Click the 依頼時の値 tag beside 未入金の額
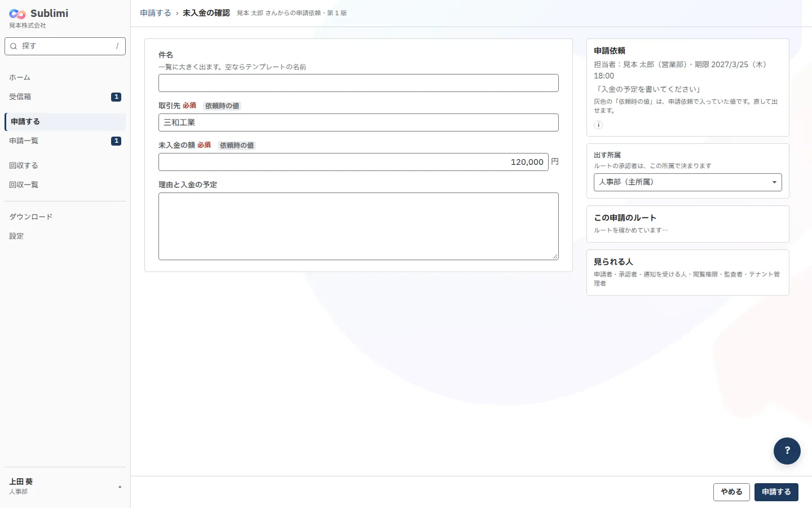Screen dimensions: 812x508 (237, 146)
